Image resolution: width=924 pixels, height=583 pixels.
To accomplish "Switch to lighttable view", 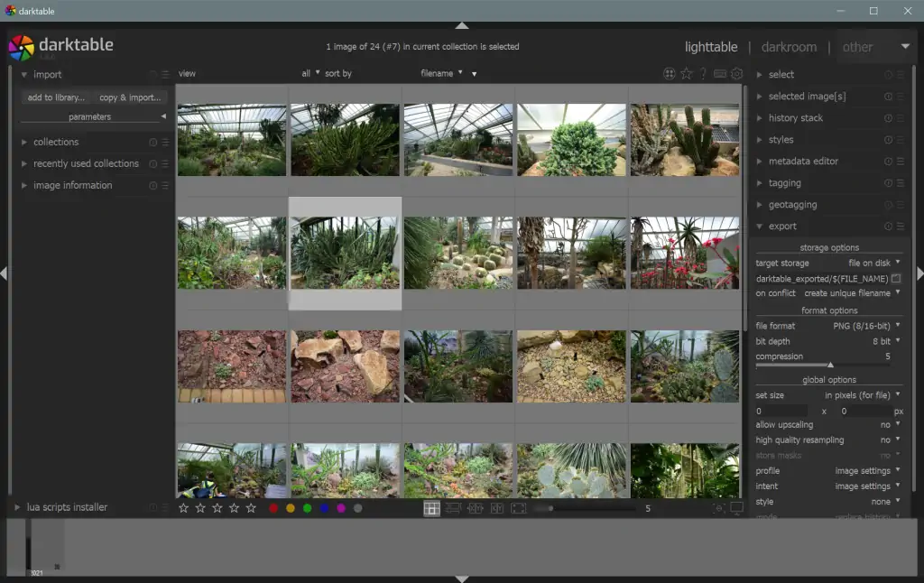I will (711, 47).
